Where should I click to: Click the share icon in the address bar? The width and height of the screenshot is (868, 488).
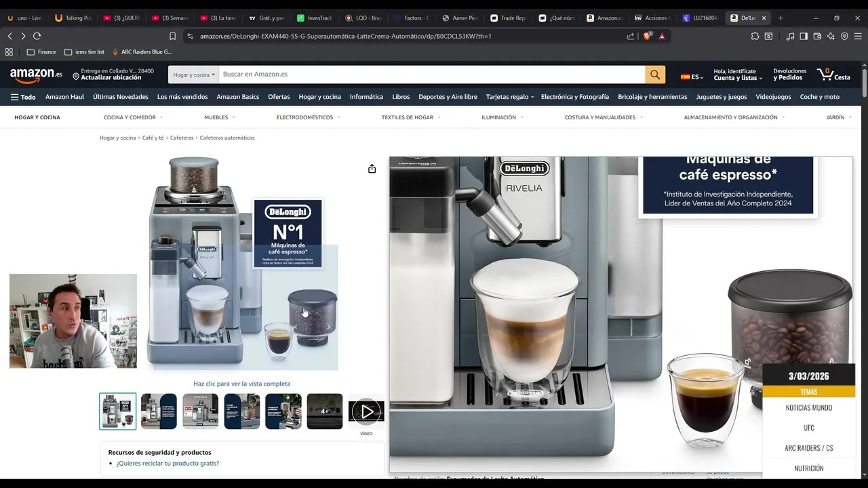pyautogui.click(x=631, y=36)
